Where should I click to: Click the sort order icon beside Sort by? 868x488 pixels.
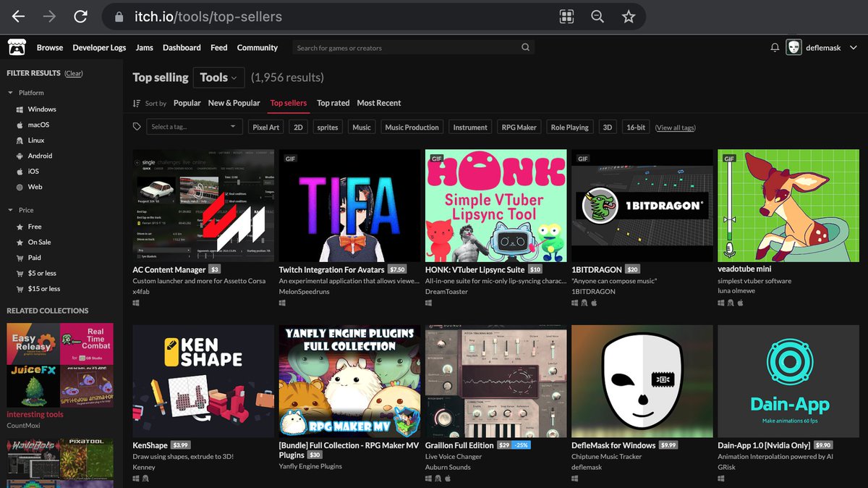tap(136, 103)
